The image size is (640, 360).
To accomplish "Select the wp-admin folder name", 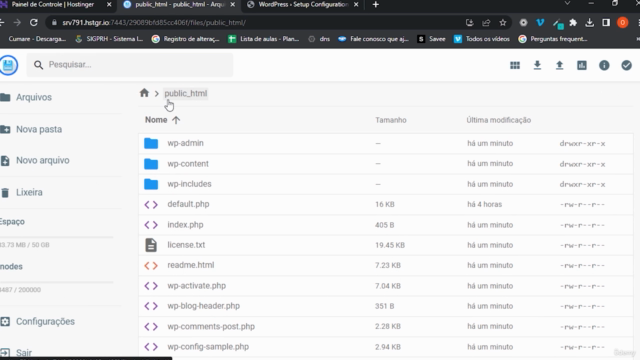I will click(185, 143).
